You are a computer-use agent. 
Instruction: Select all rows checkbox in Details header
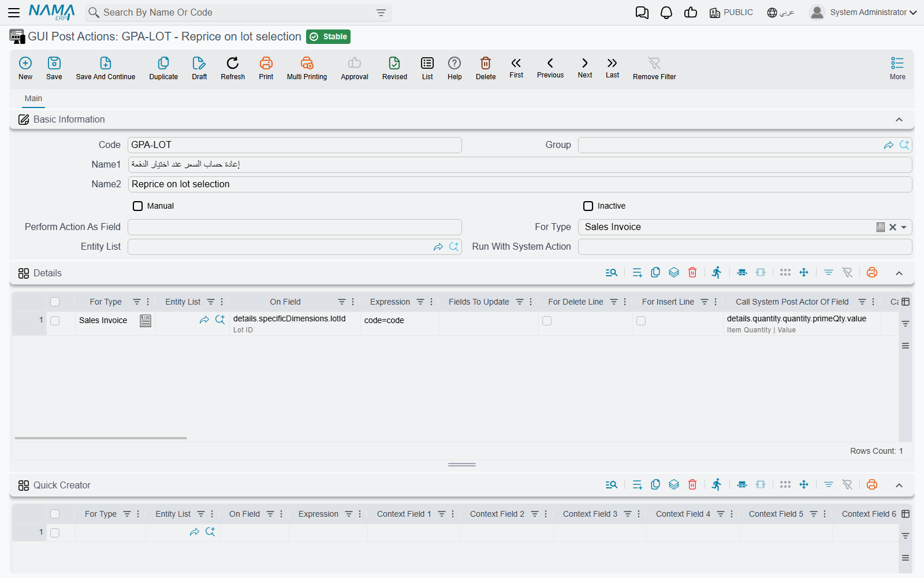tap(55, 302)
